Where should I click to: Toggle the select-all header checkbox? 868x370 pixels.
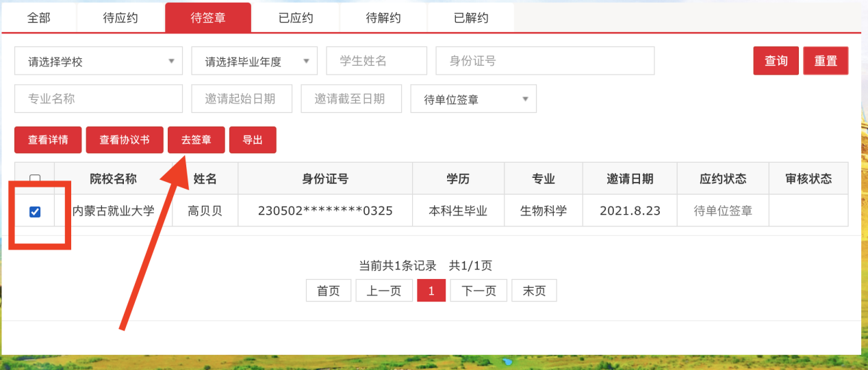point(35,179)
